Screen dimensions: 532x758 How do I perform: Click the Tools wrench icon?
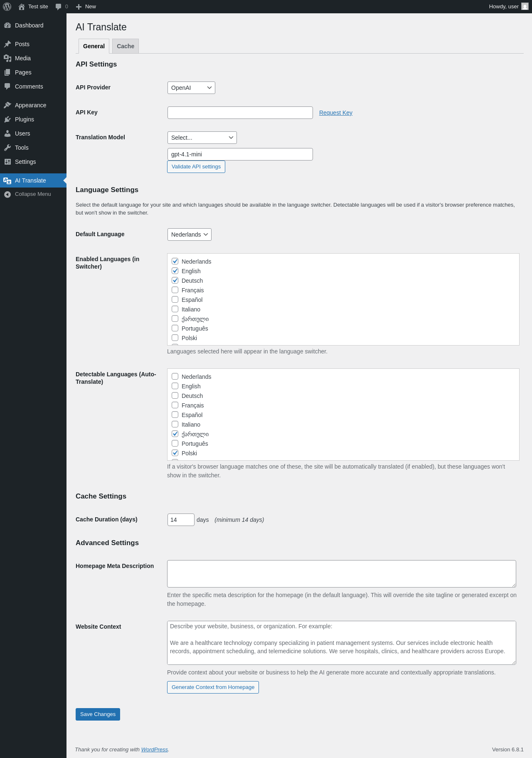pos(7,148)
